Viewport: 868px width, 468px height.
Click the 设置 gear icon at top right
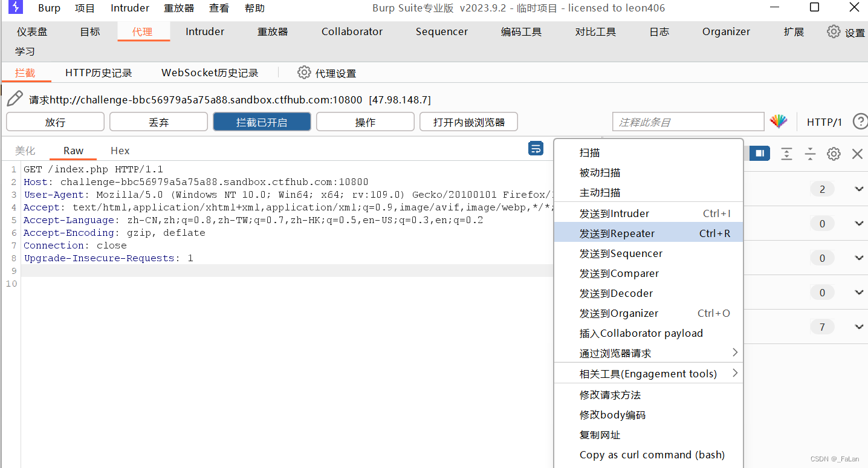pos(834,31)
